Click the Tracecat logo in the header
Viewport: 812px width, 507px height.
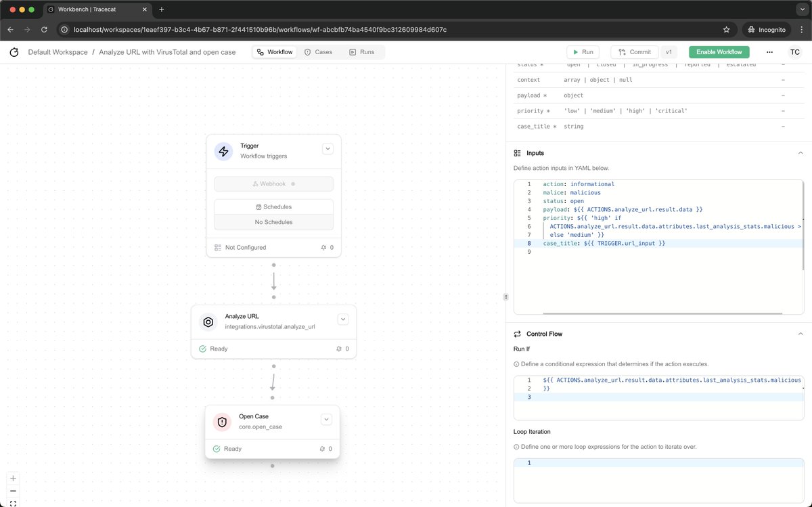click(x=14, y=51)
